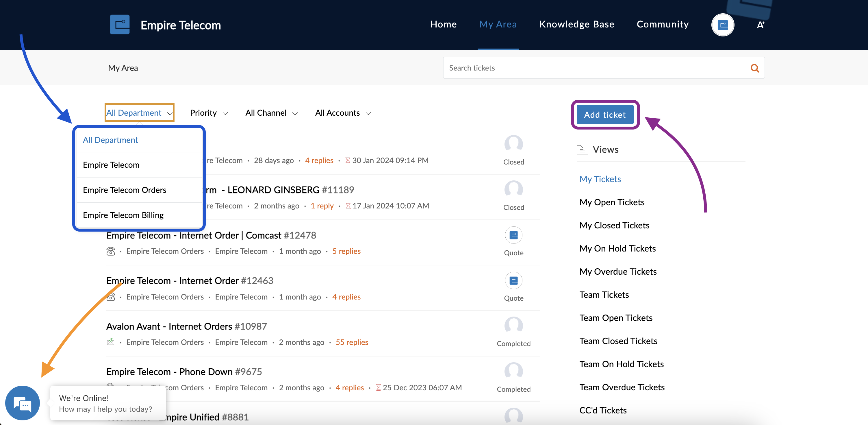
Task: Click Completed status on ticket #9675
Action: click(513, 389)
